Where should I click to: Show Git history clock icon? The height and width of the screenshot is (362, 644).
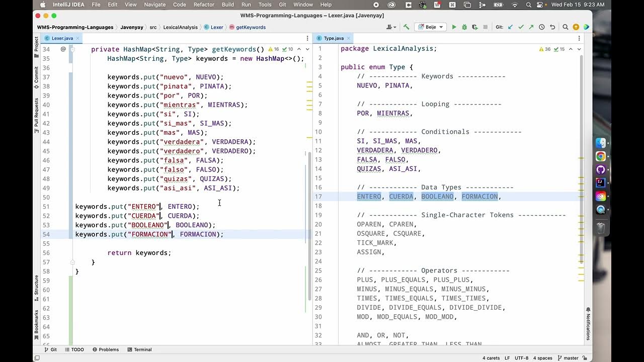click(x=542, y=27)
